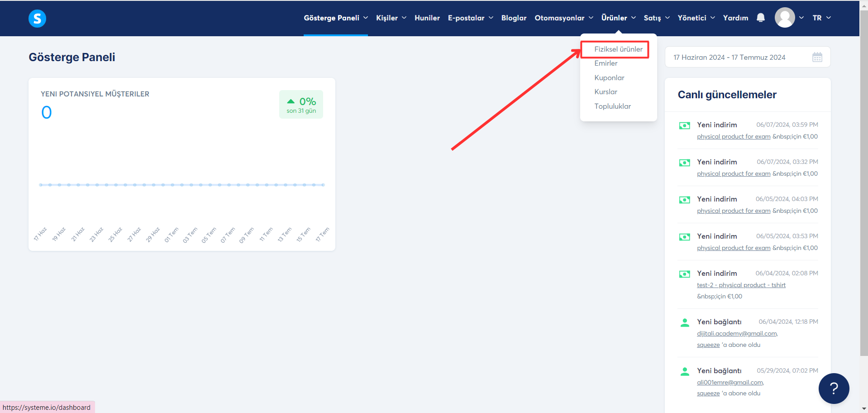Open the calendar icon in date range
Screen dimensions: 868x413
click(x=817, y=58)
